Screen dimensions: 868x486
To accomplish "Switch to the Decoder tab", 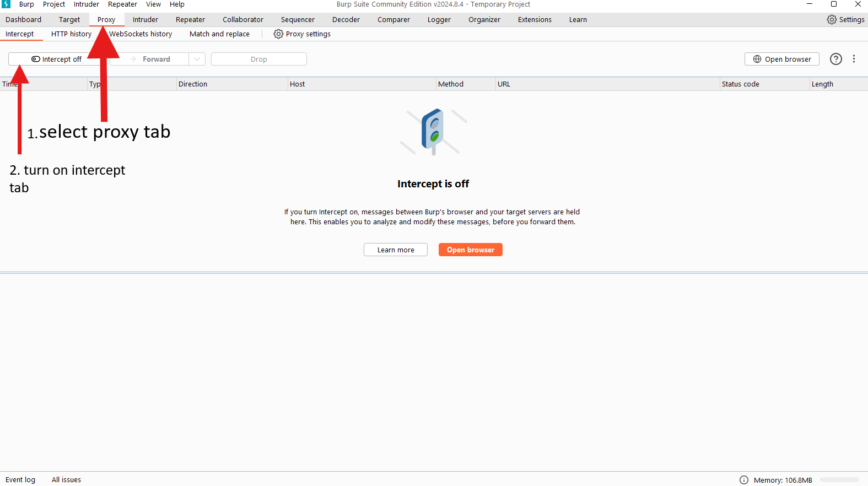I will coord(346,19).
